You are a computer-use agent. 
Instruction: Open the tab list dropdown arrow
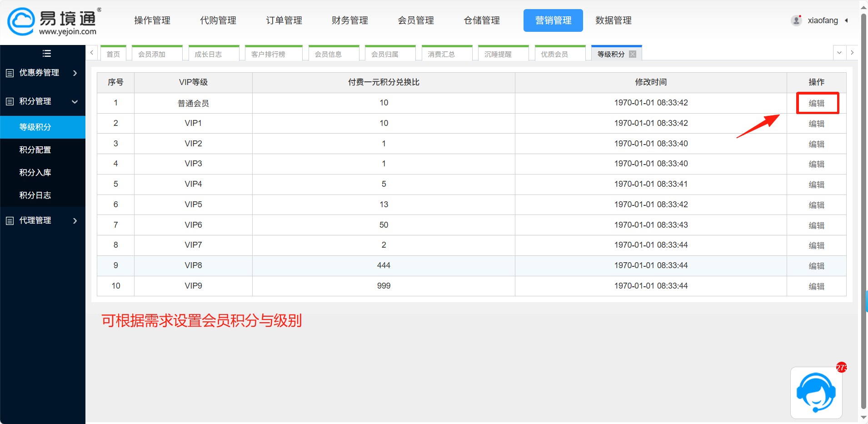pyautogui.click(x=839, y=53)
